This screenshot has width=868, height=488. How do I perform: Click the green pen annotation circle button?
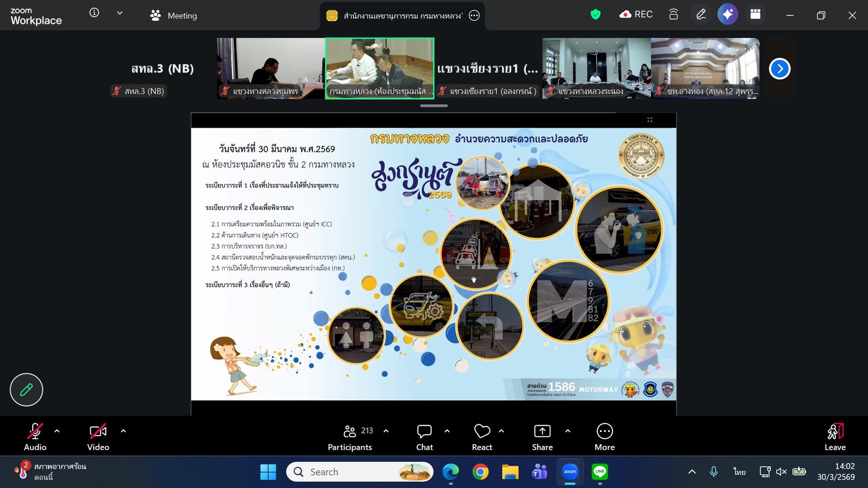coord(26,390)
